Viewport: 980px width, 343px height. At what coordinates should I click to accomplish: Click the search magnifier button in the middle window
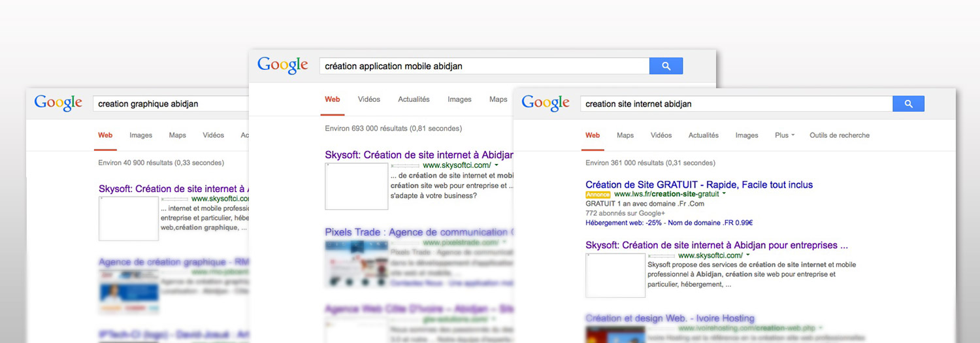tap(666, 66)
